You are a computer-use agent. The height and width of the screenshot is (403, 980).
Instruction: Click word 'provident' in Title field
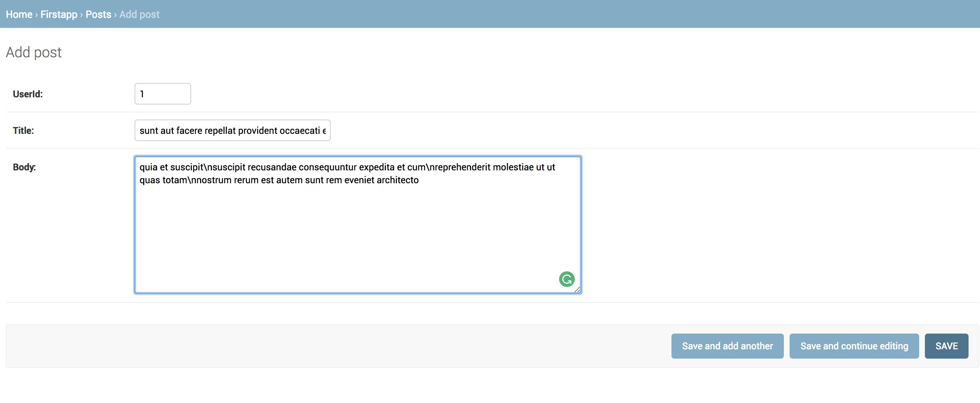258,131
